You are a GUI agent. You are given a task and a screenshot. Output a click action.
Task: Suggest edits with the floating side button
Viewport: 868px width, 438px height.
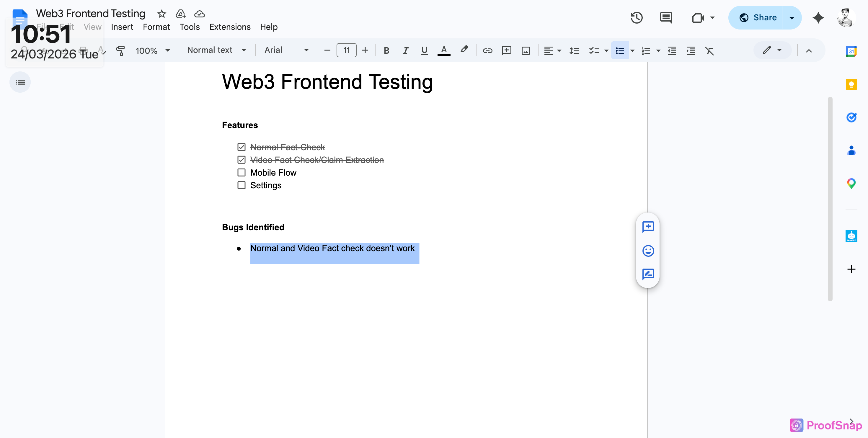click(x=648, y=274)
